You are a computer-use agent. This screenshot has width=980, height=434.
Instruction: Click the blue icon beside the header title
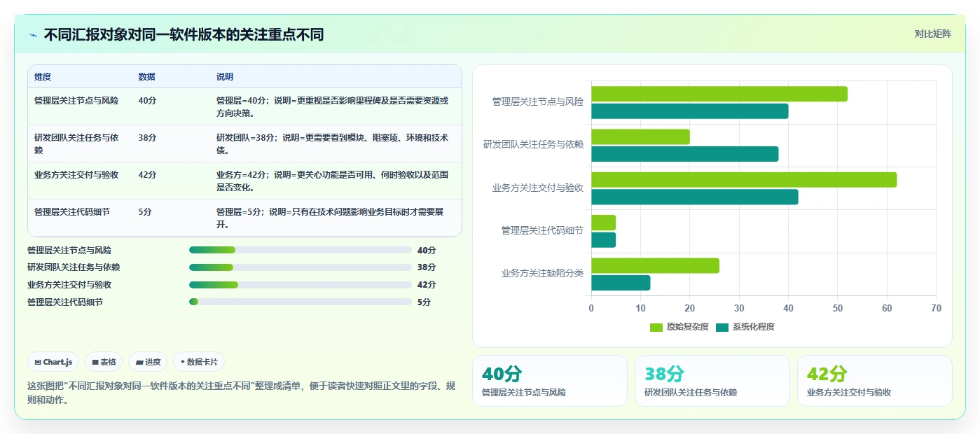coord(34,35)
